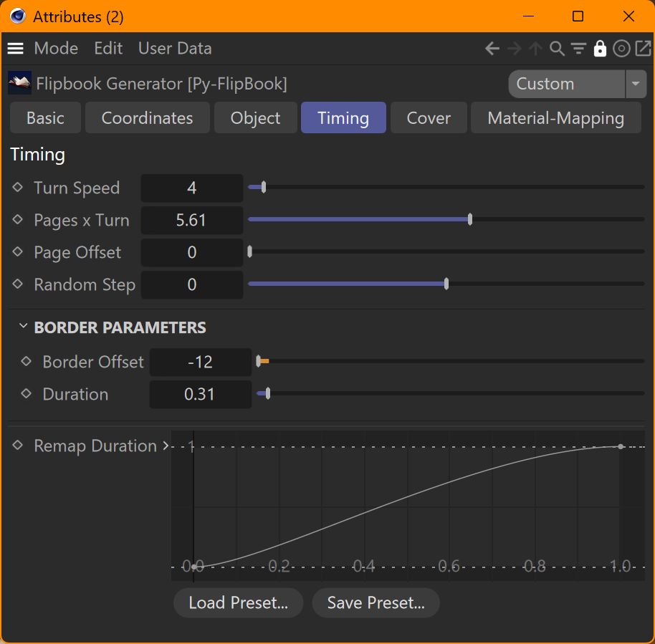
Task: Click the dropdown arrow beside Custom
Action: (636, 84)
